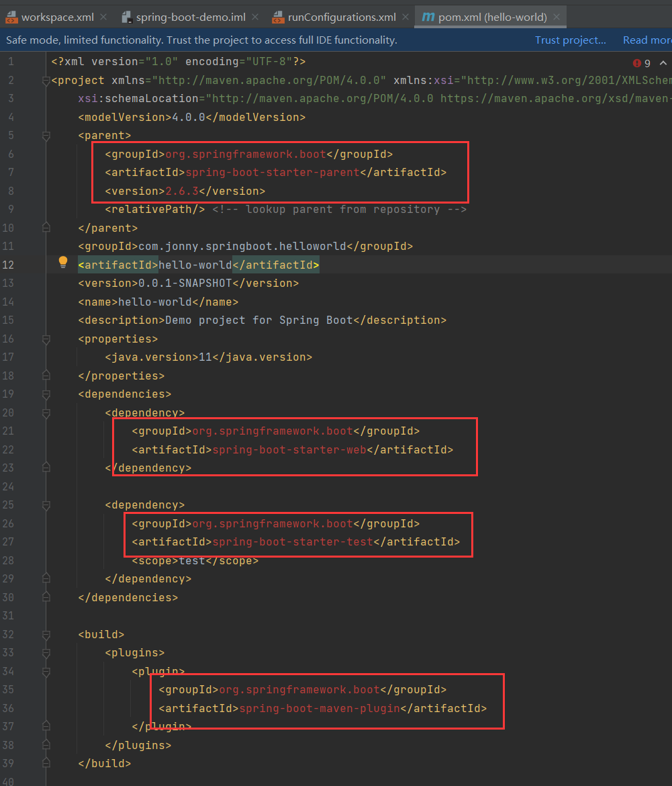Click the Safe mode notification message

click(201, 40)
